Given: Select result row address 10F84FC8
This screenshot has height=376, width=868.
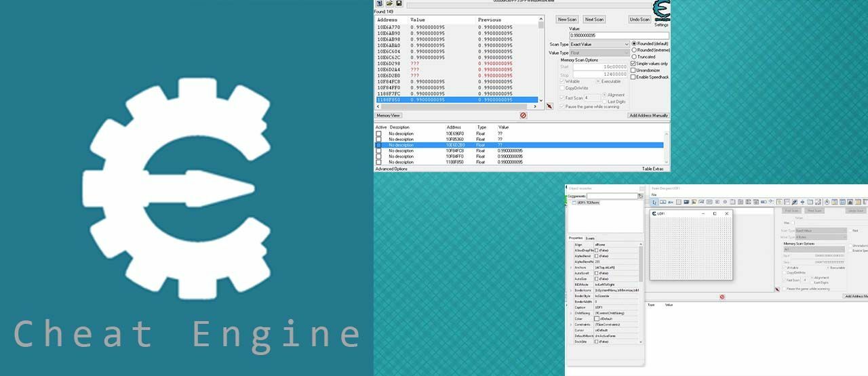Looking at the screenshot, I should (x=457, y=82).
